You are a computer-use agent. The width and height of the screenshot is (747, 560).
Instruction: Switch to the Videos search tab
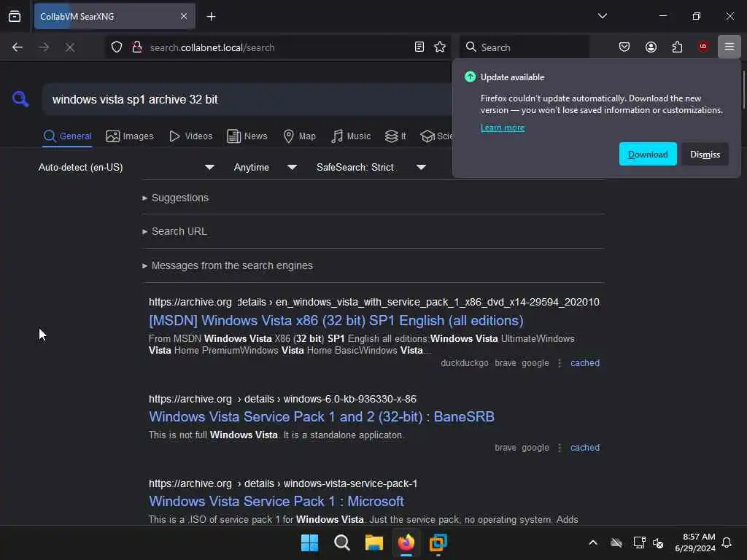(190, 136)
